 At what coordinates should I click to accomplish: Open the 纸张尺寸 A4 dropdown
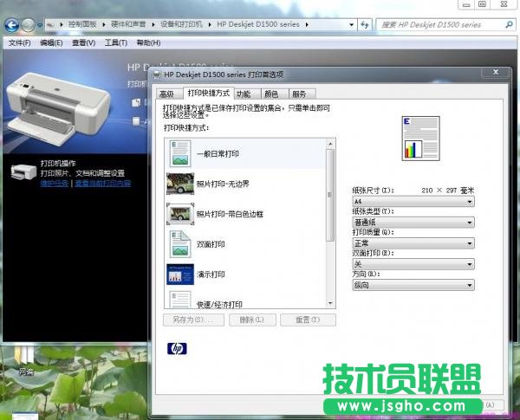[x=413, y=201]
